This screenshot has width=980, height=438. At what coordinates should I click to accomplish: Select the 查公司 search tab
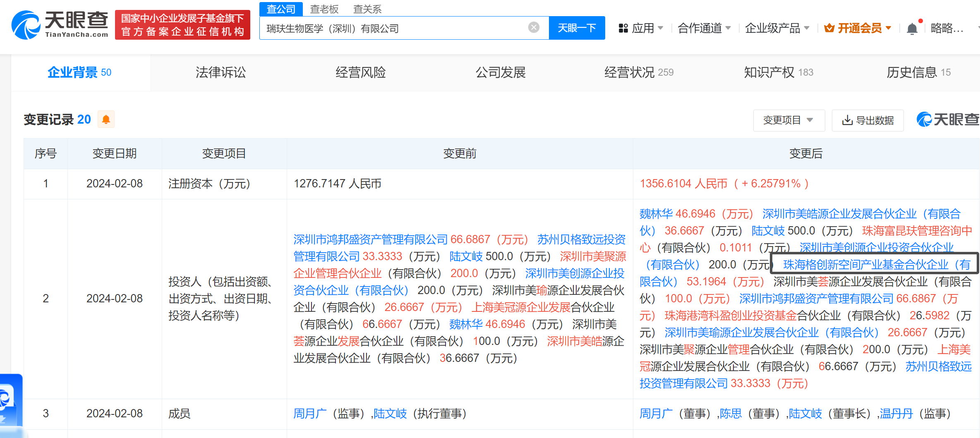pos(281,9)
